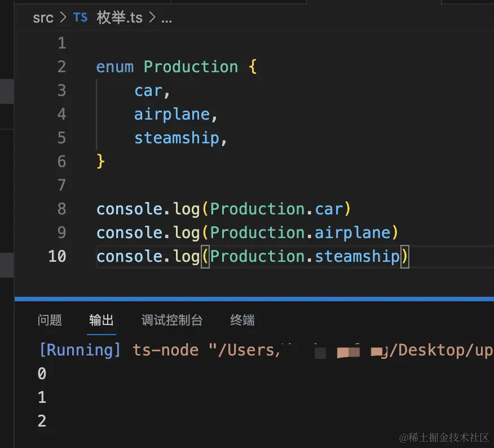Click the enum keyword on line 2

[115, 67]
